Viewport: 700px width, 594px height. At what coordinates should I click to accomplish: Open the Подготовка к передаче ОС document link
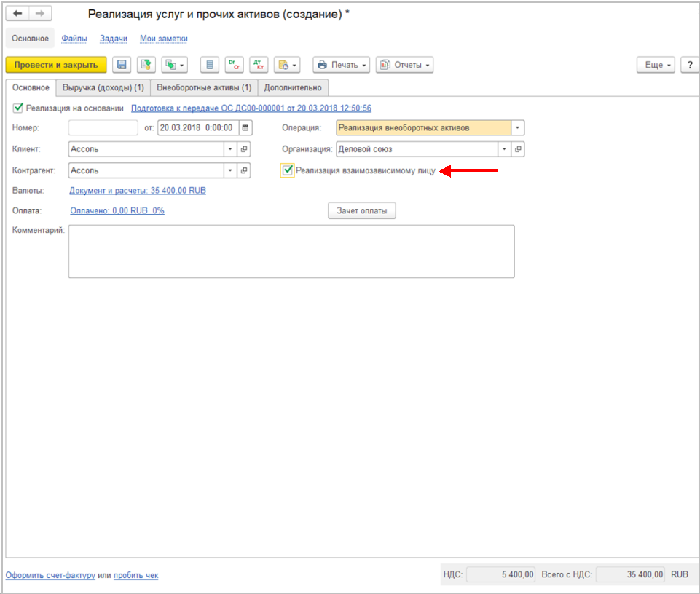(251, 108)
